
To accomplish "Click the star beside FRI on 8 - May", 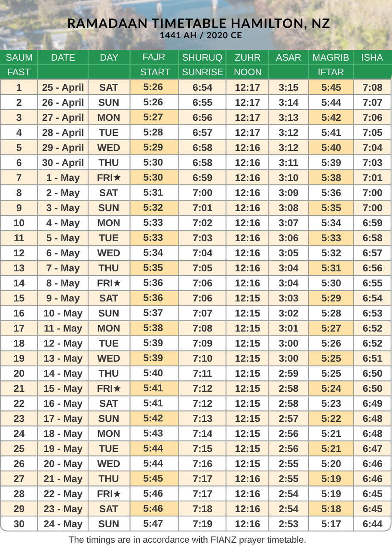I will point(117,283).
